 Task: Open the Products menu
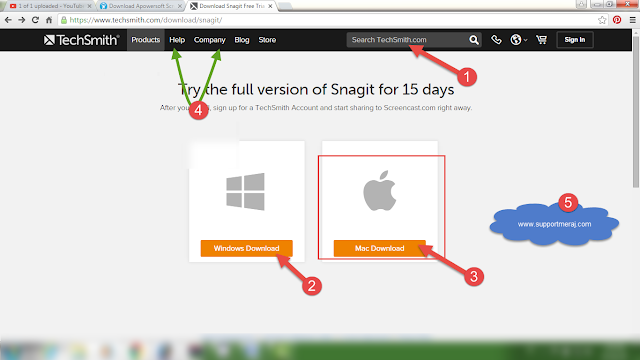pos(145,40)
